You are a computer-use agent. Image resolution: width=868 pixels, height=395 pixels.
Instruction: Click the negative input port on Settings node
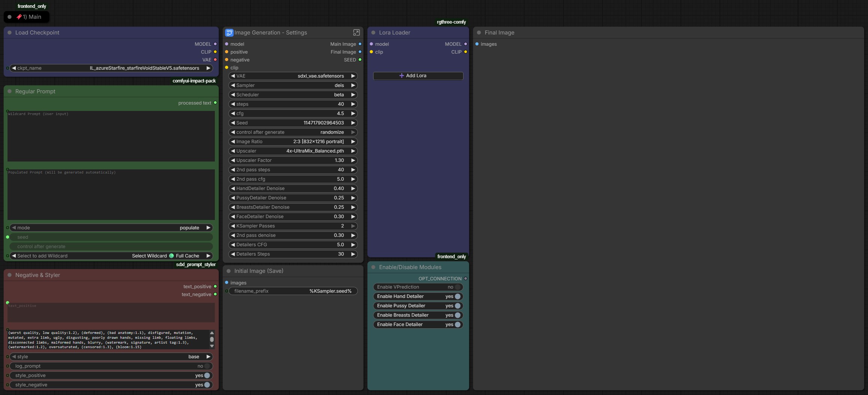pyautogui.click(x=226, y=60)
